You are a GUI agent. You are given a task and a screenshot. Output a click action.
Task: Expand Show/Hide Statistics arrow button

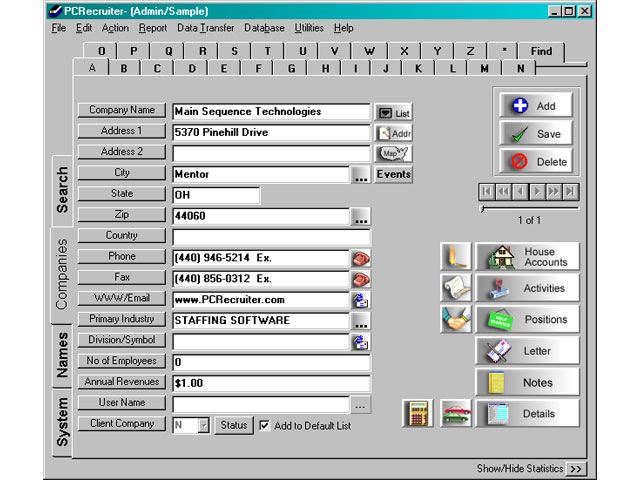click(x=576, y=469)
